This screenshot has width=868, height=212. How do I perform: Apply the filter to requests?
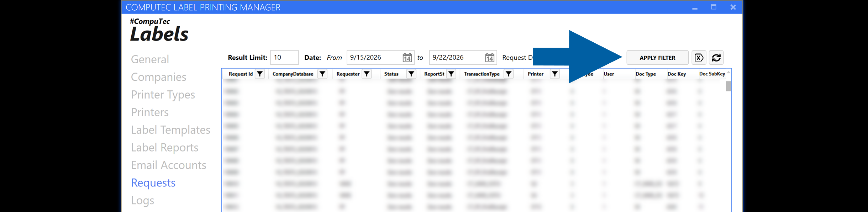tap(657, 58)
